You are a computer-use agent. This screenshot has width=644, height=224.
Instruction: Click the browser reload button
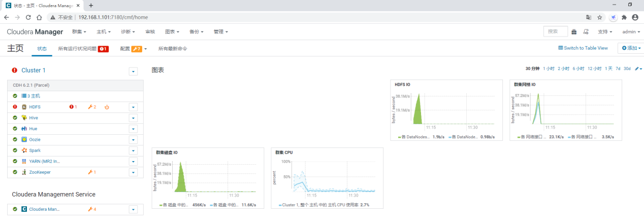[x=28, y=17]
